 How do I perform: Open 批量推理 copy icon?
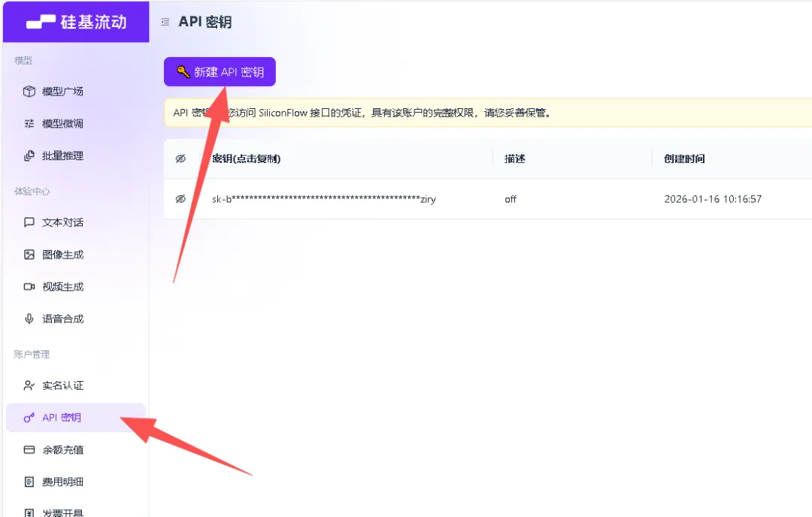(29, 156)
